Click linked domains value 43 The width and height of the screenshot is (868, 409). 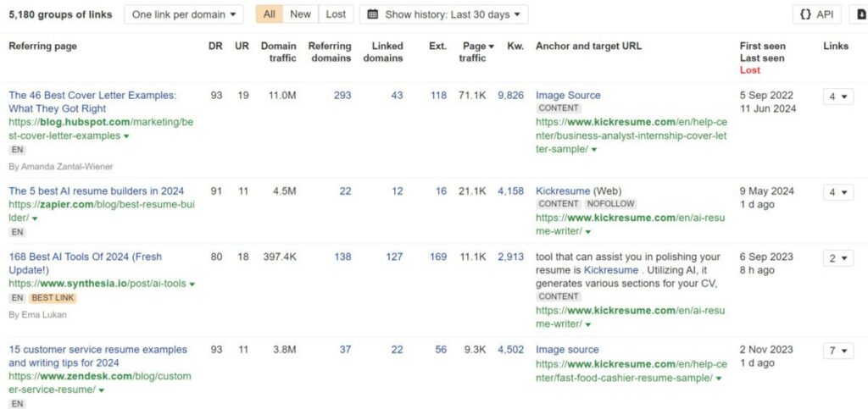[x=397, y=96]
